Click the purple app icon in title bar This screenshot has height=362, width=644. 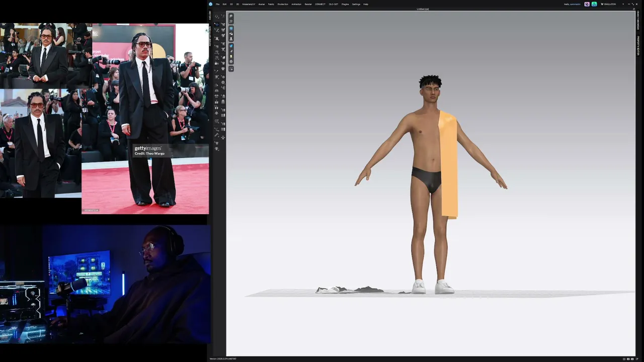point(587,4)
